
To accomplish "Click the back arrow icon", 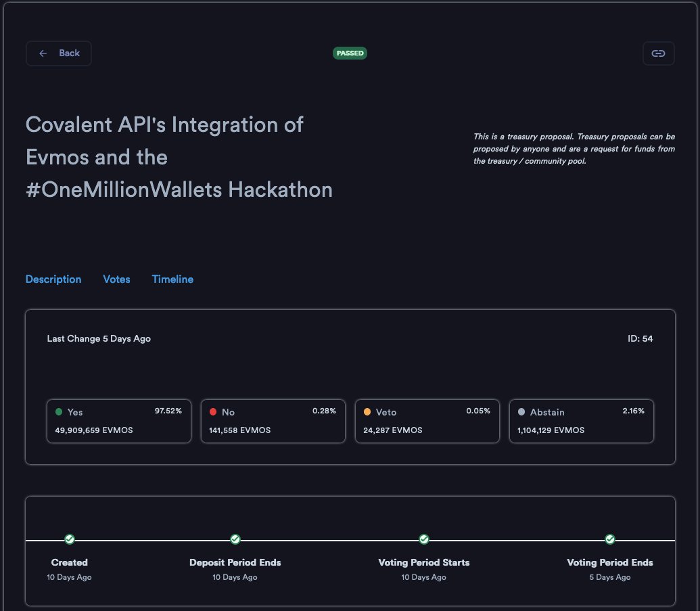I will tap(43, 53).
